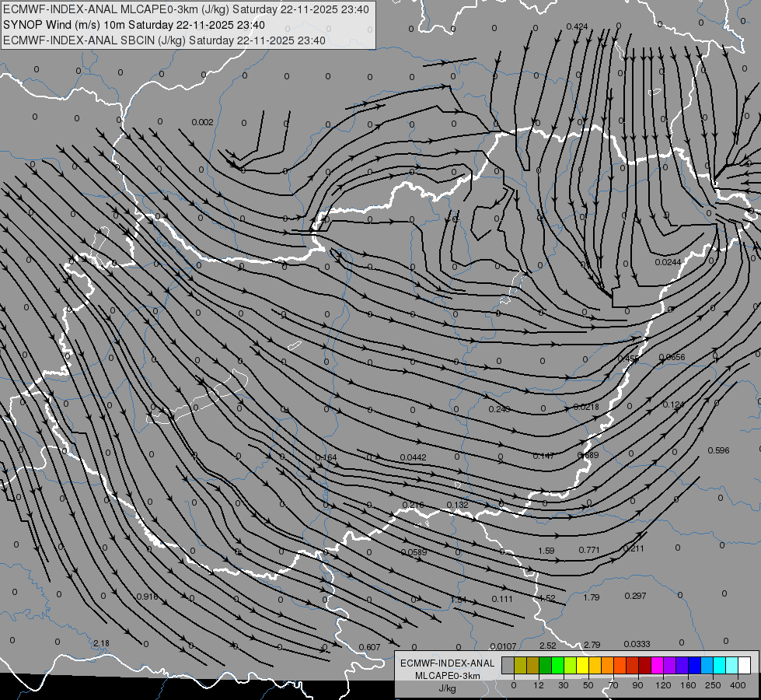Click the legend tick value 400
Image resolution: width=761 pixels, height=700 pixels.
click(738, 685)
